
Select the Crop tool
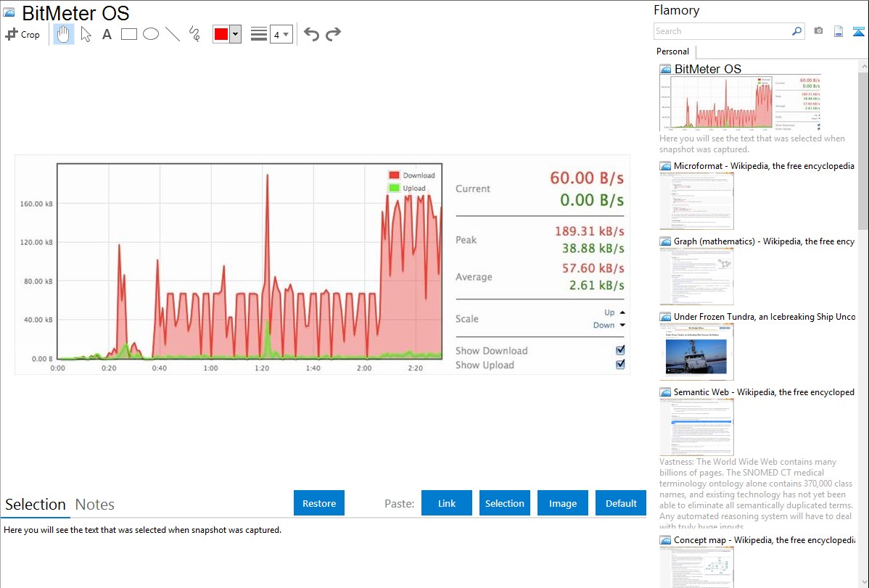point(22,34)
